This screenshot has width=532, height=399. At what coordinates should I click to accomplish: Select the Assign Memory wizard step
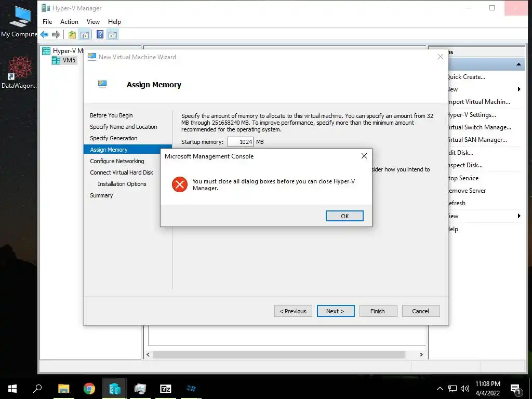pyautogui.click(x=128, y=150)
